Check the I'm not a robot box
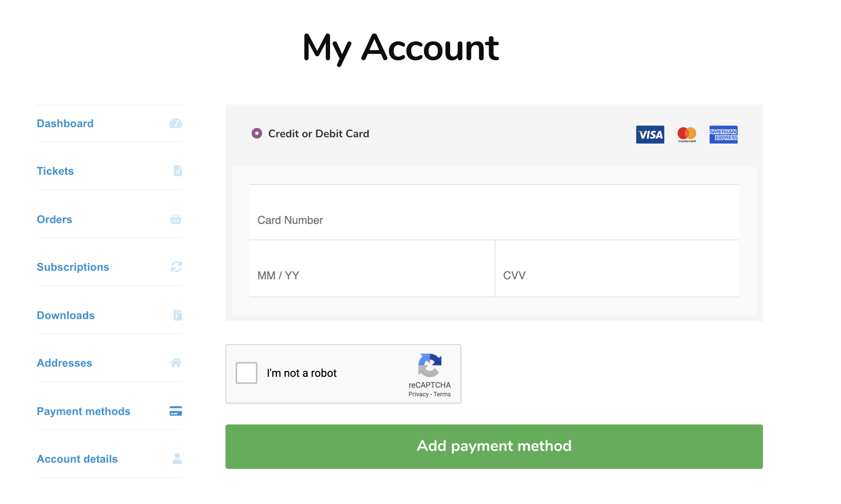The height and width of the screenshot is (504, 841). (x=246, y=373)
